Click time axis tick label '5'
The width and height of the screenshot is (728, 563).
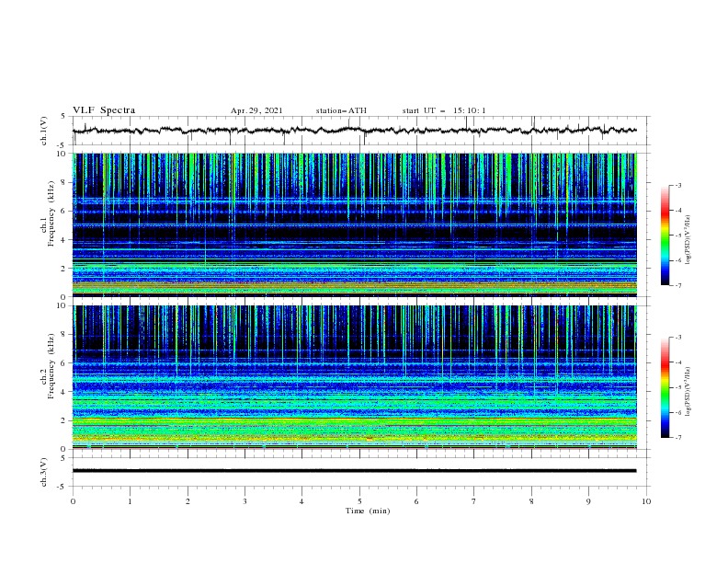pyautogui.click(x=359, y=501)
